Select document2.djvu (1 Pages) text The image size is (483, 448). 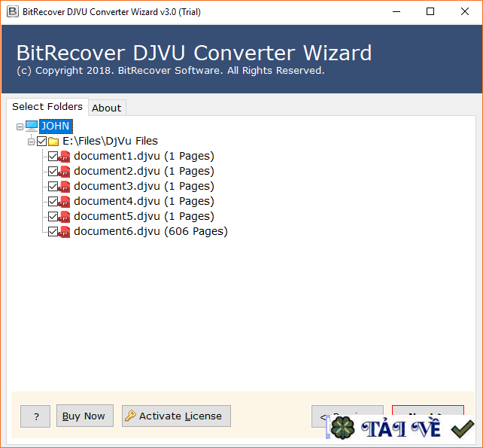click(x=144, y=171)
